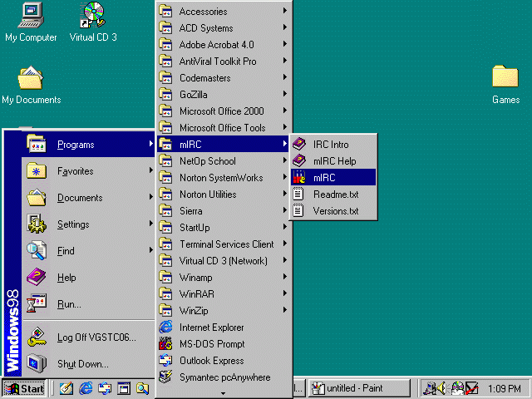Switch to untitled - Paint taskbar button
The image size is (532, 399).
pos(359,388)
